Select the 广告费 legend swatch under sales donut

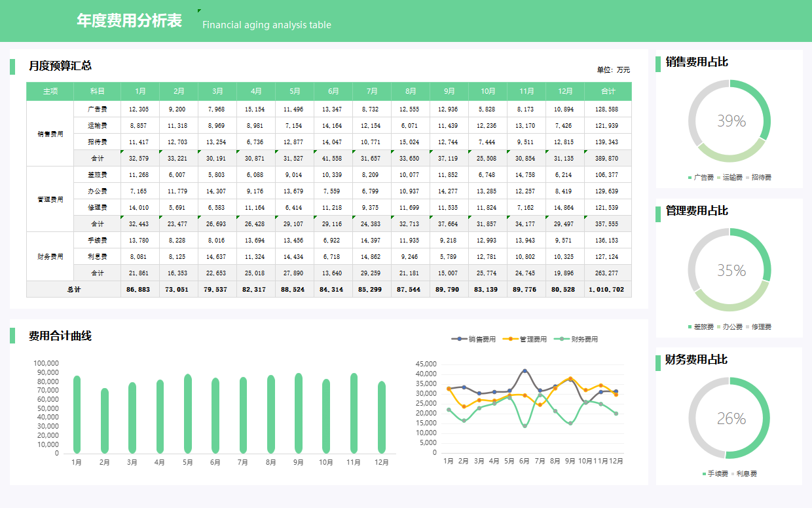pyautogui.click(x=690, y=178)
